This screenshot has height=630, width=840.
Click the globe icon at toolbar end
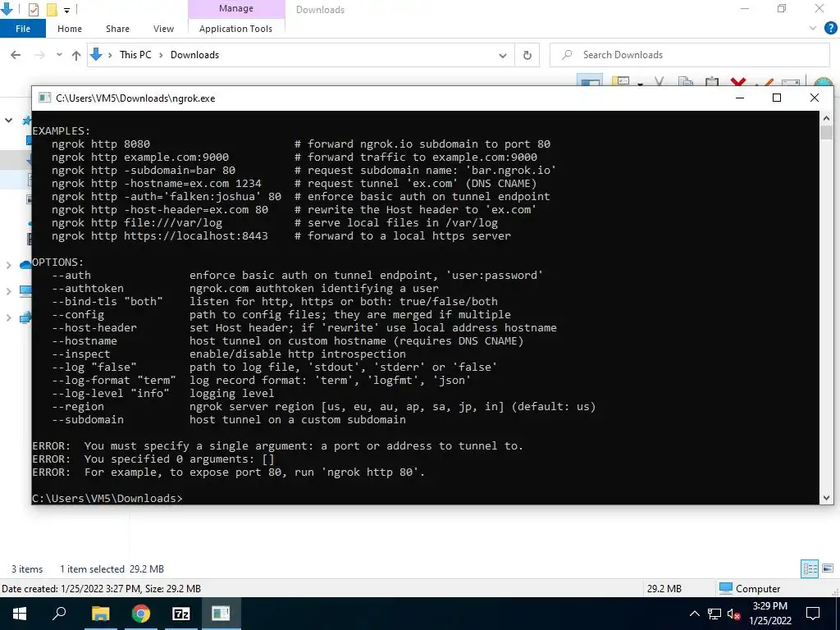[x=824, y=81]
